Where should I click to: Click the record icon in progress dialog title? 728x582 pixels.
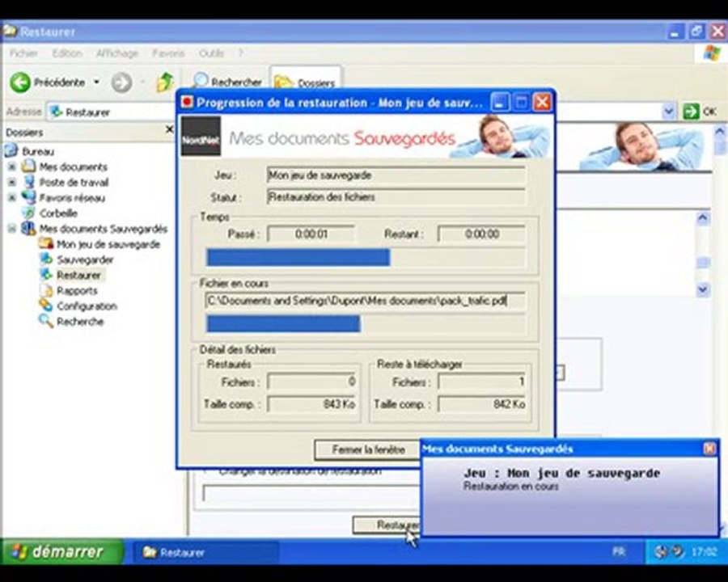point(187,102)
